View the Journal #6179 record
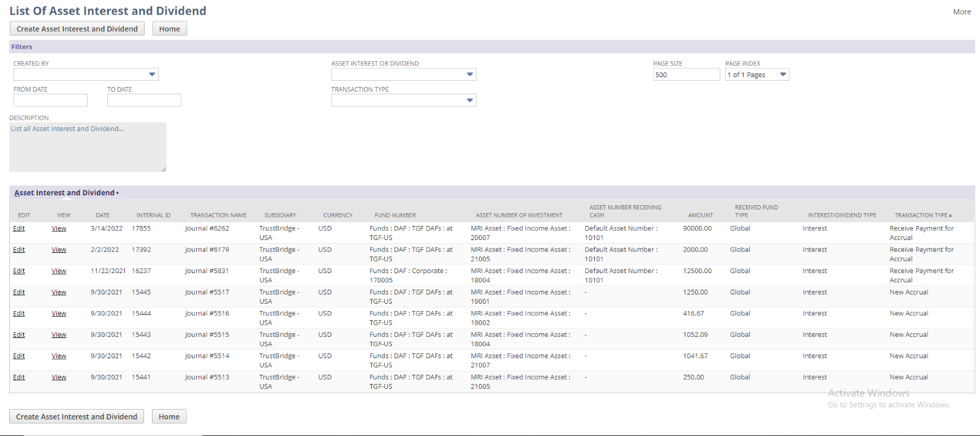Viewport: 980px width, 436px height. (x=59, y=250)
